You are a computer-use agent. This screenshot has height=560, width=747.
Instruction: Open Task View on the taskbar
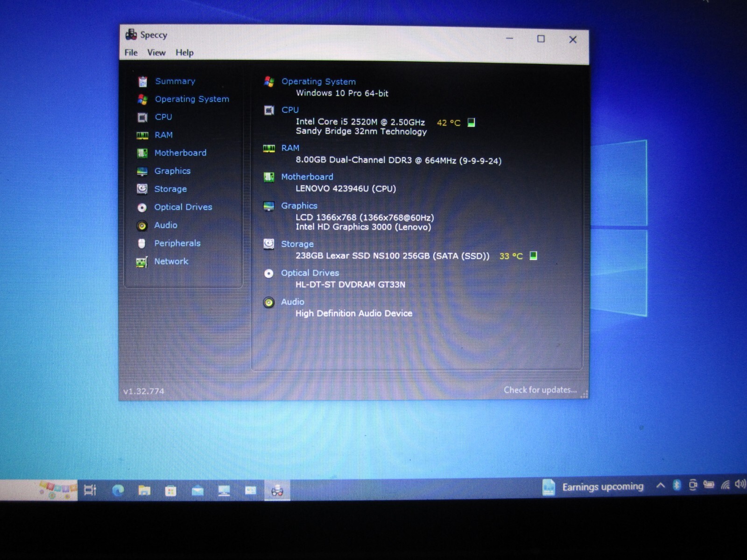click(90, 490)
